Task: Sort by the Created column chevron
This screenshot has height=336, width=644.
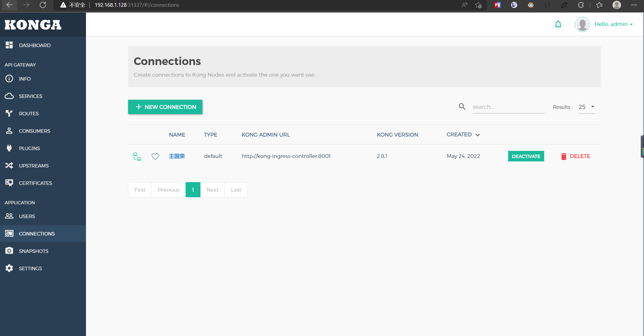Action: [478, 135]
